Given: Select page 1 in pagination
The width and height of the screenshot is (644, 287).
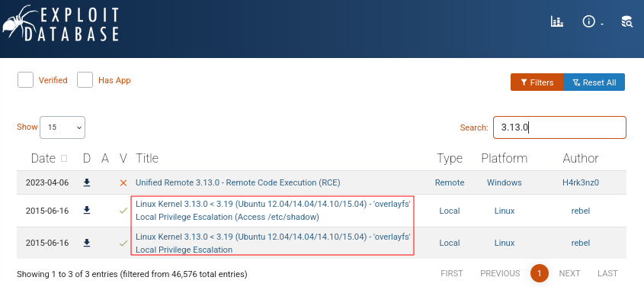Looking at the screenshot, I should pyautogui.click(x=540, y=273).
